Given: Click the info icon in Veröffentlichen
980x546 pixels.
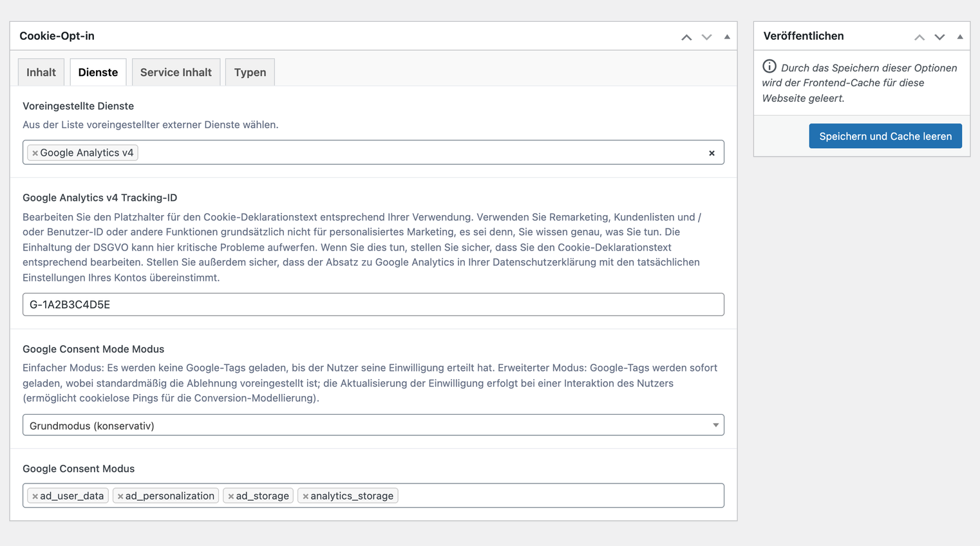Looking at the screenshot, I should [769, 66].
